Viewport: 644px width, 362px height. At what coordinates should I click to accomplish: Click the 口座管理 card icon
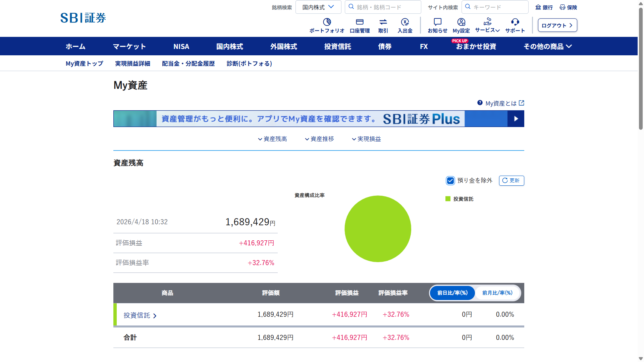point(360,22)
